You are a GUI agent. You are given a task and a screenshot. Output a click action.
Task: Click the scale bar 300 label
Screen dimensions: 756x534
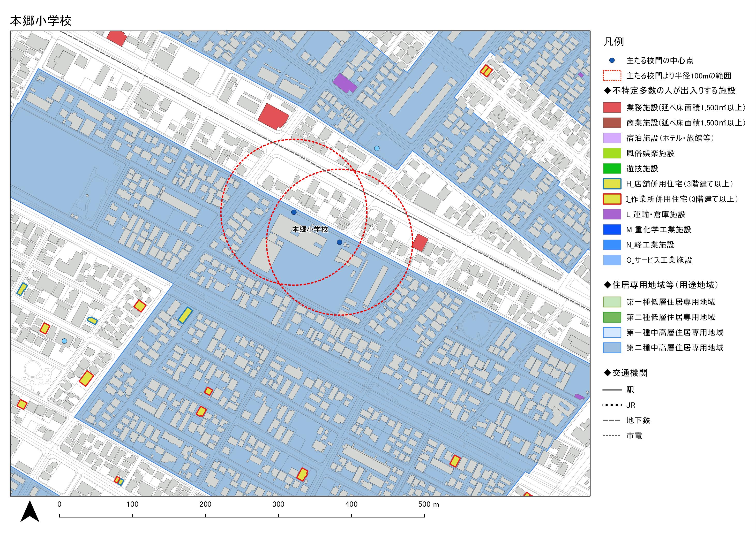278,504
